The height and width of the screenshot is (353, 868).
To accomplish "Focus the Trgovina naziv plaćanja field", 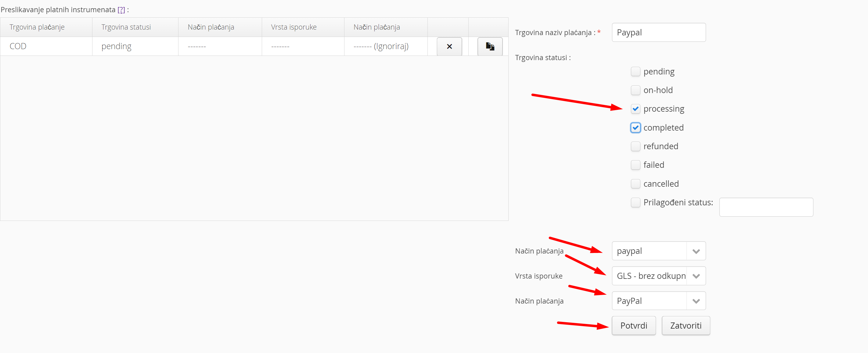I will 658,33.
